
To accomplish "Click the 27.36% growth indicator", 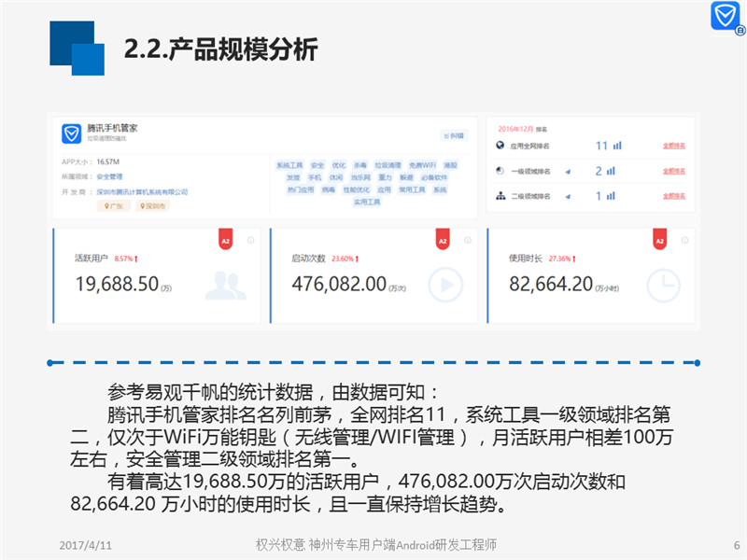I will (562, 259).
